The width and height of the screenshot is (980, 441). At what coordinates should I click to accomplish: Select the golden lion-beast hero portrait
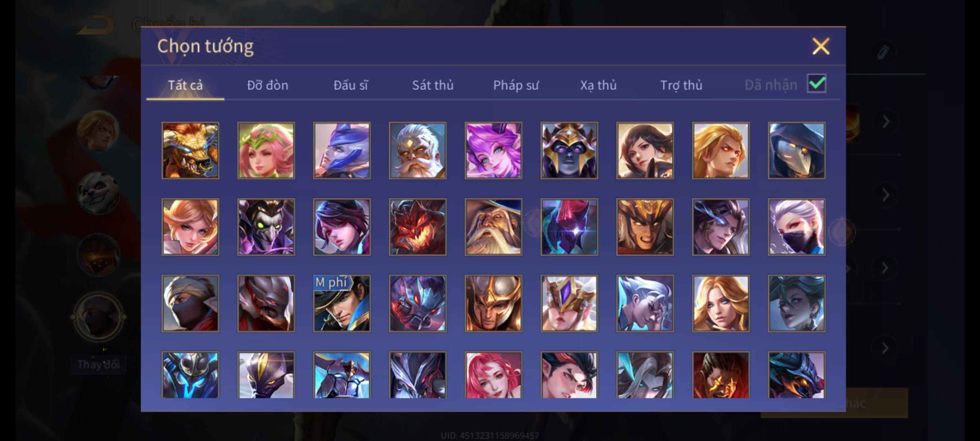coord(190,150)
